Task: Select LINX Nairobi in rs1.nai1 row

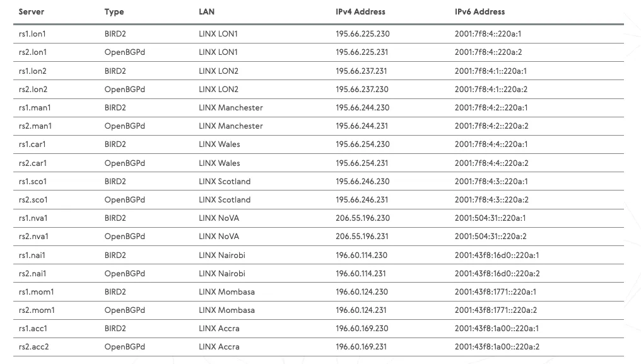Action: [222, 255]
